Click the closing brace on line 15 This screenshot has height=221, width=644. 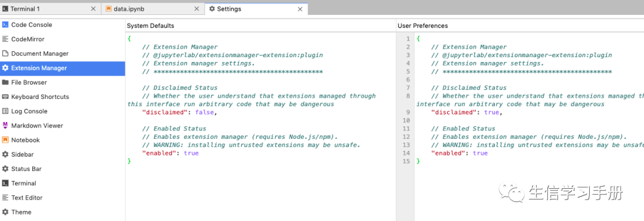tap(419, 161)
